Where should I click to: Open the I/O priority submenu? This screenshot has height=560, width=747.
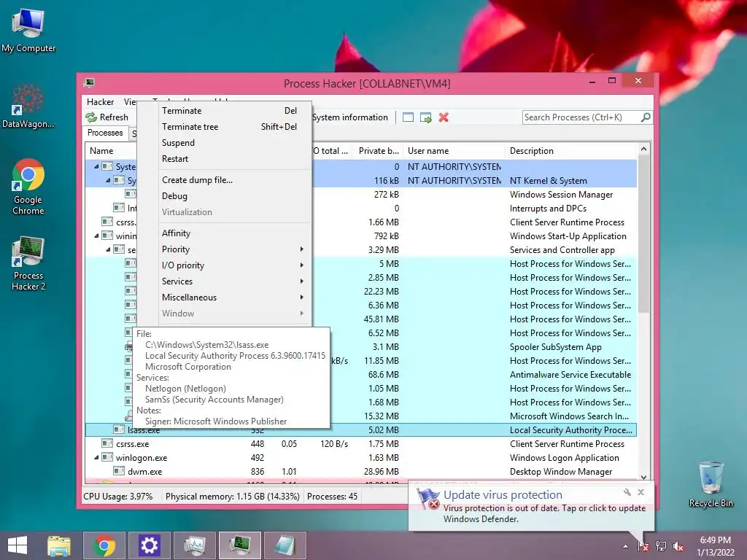pyautogui.click(x=233, y=265)
